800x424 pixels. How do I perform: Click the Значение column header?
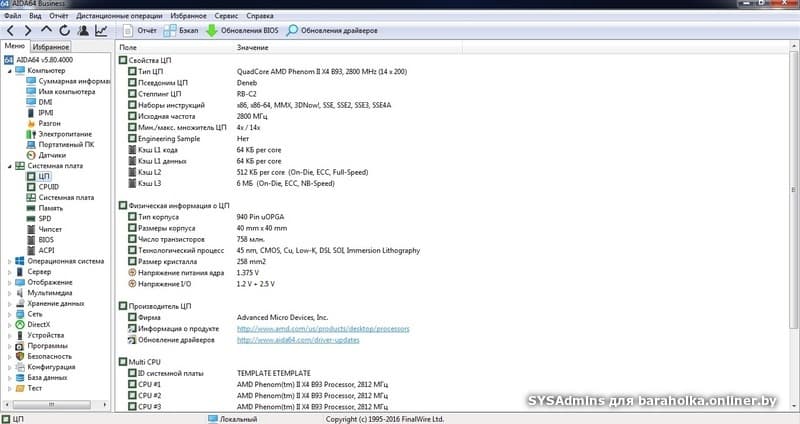pos(253,47)
